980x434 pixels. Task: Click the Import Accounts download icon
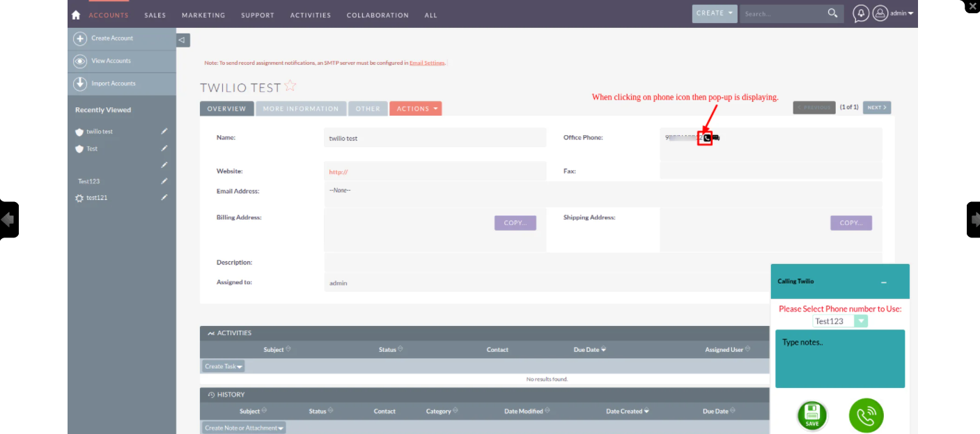click(x=80, y=84)
